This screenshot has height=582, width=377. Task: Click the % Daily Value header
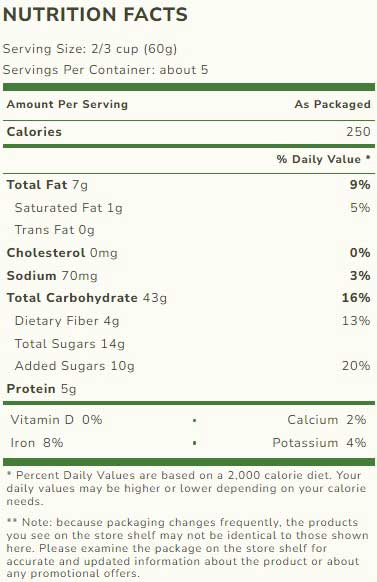click(x=324, y=159)
